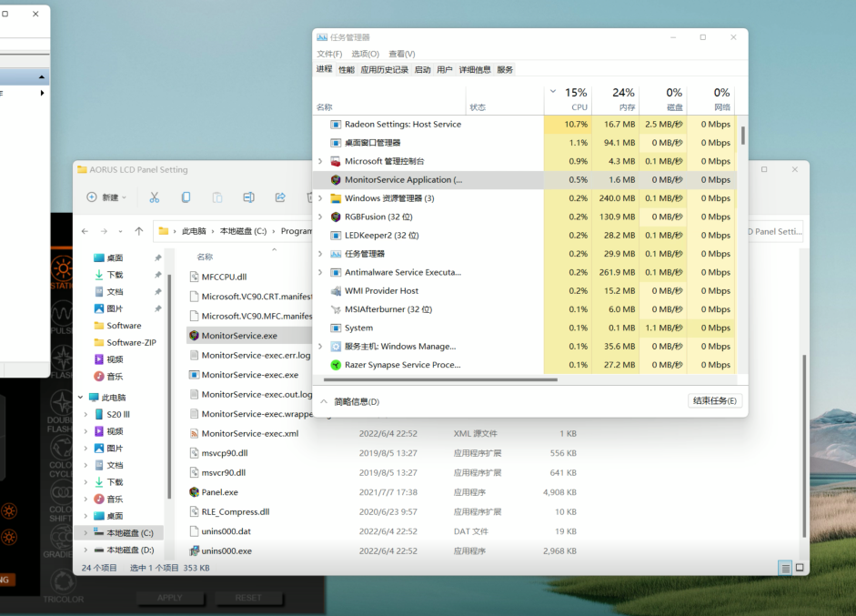This screenshot has height=616, width=856.
Task: Switch to large icons view in Explorer status bar
Action: tap(799, 568)
